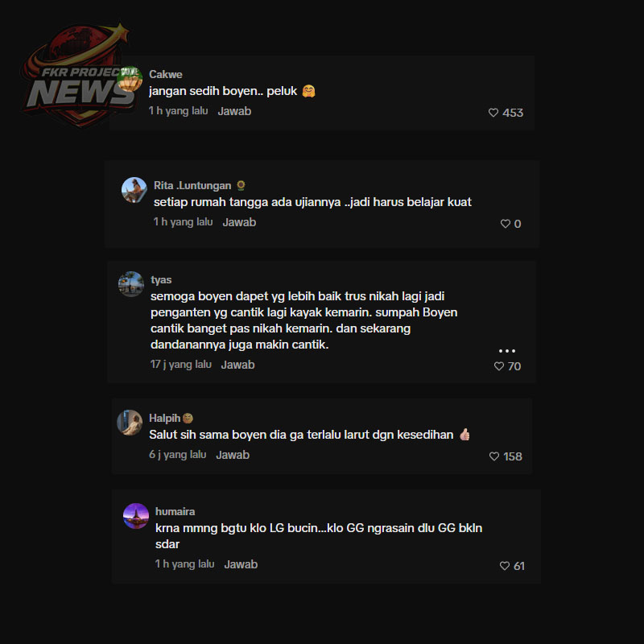Open the Cakwe username link
This screenshot has height=644, width=644.
[x=166, y=74]
